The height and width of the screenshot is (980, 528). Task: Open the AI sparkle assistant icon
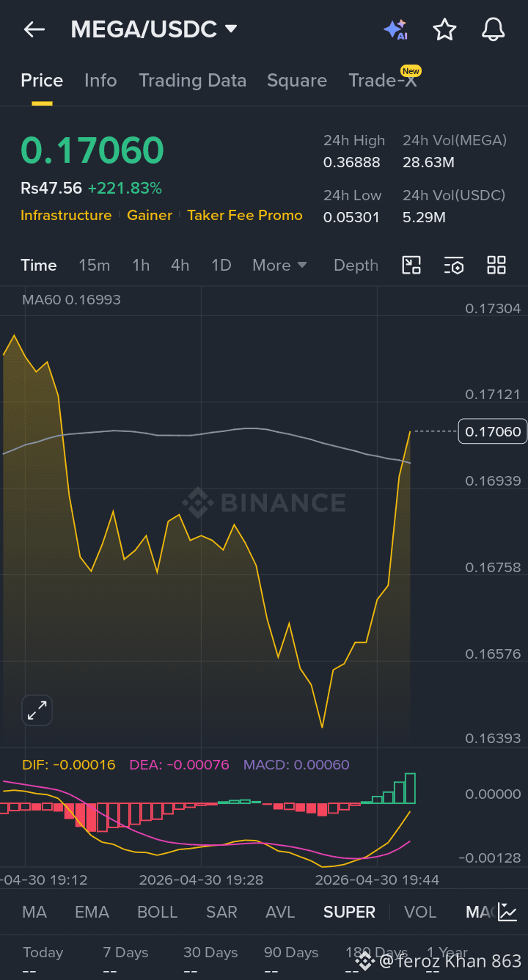click(395, 29)
